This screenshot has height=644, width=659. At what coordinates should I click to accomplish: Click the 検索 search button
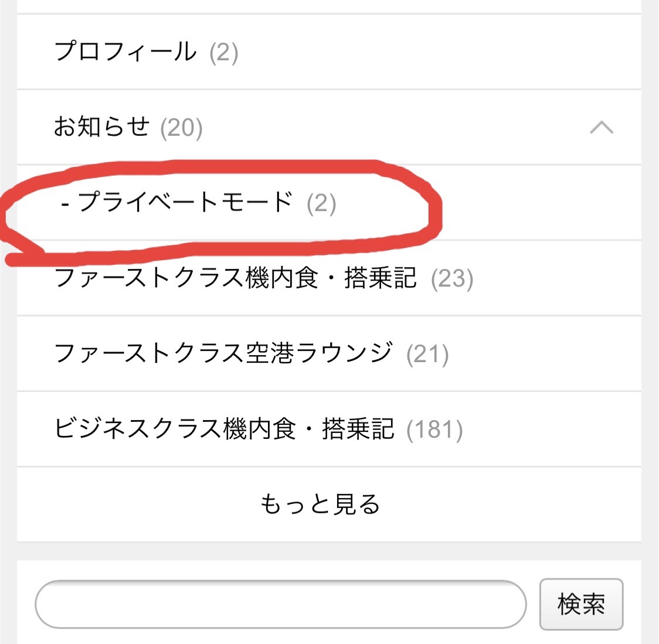coord(581,604)
